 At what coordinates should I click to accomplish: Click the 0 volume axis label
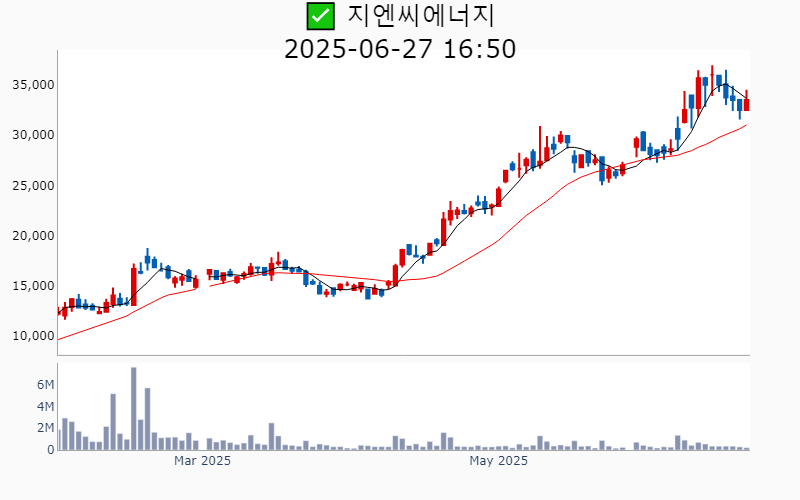coord(51,450)
